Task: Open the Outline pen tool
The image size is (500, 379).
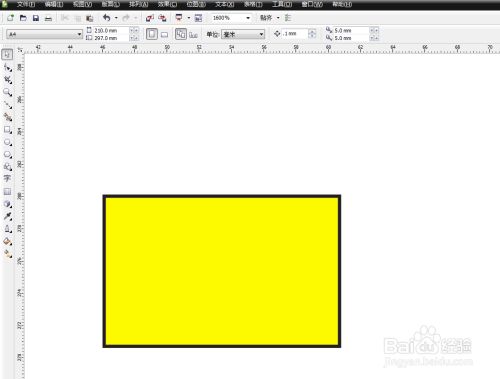Action: [8, 229]
